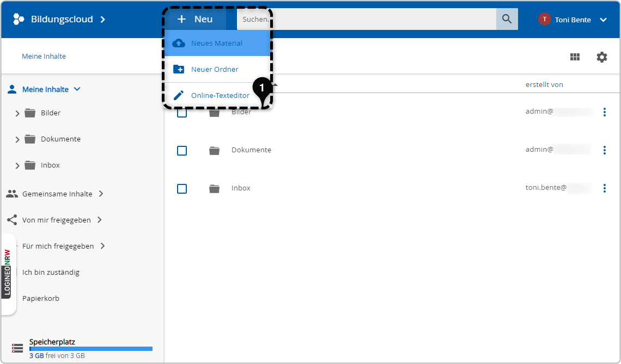Open the Neues Material upload option
The image size is (621, 364).
[x=217, y=43]
